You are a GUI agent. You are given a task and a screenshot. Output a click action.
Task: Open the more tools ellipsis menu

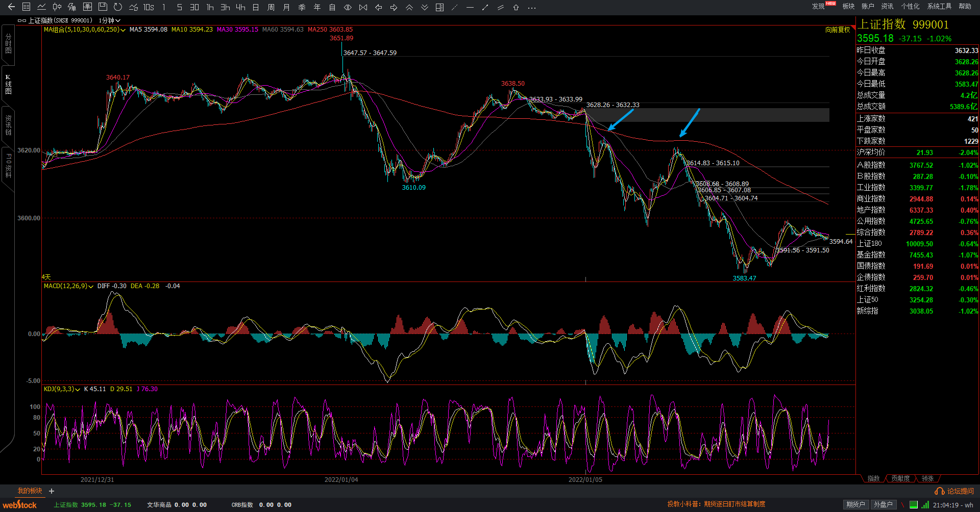tap(532, 8)
